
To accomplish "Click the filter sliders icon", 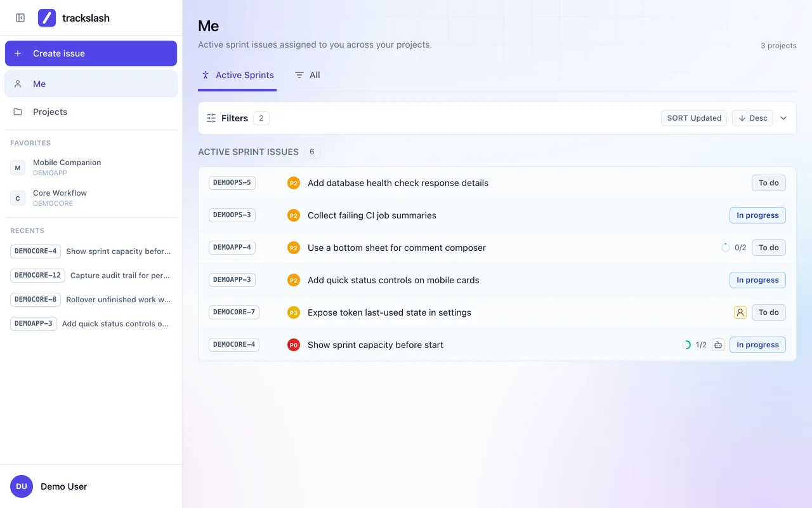I will coord(211,118).
